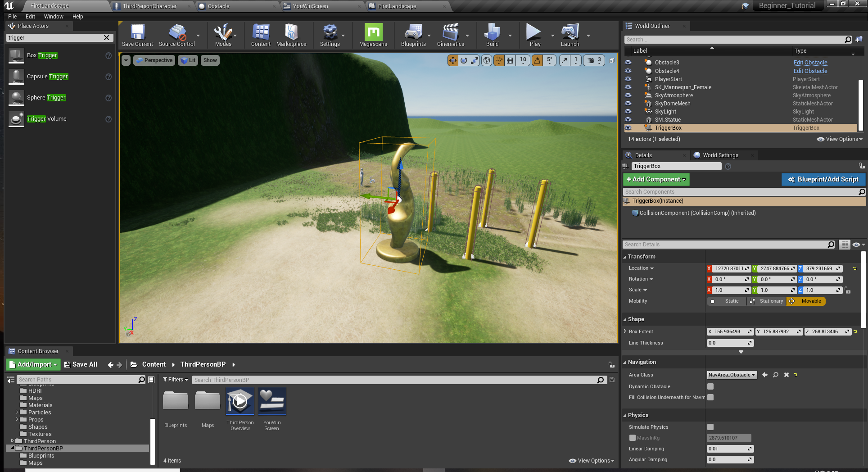
Task: Hide SkyLight in World Outliner
Action: (x=628, y=111)
